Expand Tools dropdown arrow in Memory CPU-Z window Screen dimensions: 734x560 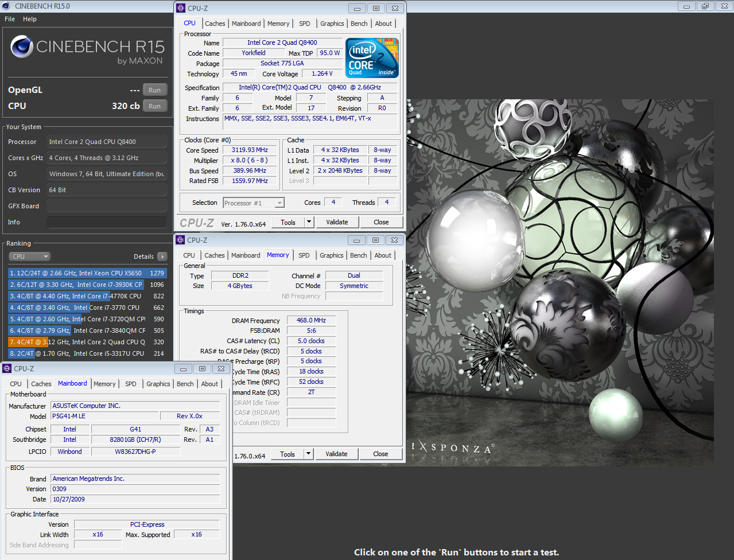pyautogui.click(x=308, y=454)
